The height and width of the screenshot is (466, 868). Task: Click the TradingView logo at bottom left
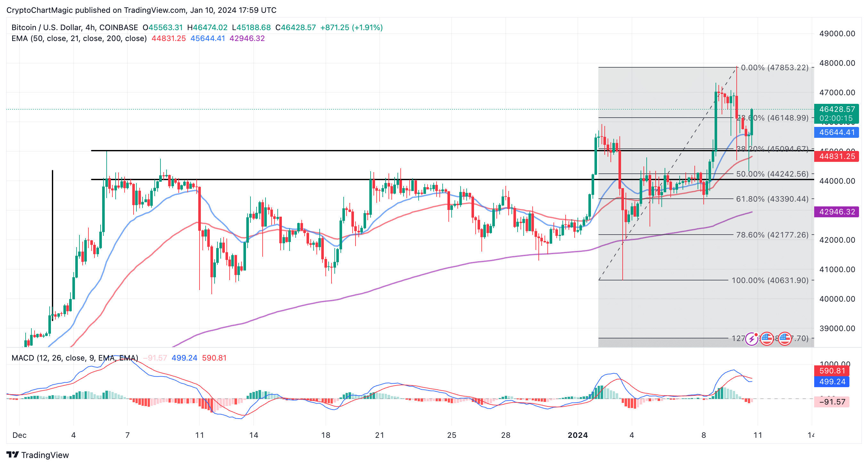coord(37,455)
